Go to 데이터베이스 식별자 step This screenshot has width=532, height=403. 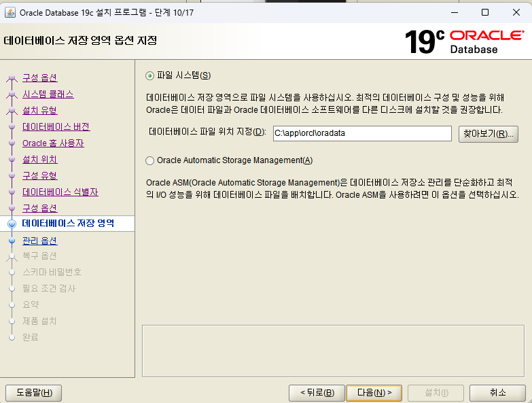point(60,192)
